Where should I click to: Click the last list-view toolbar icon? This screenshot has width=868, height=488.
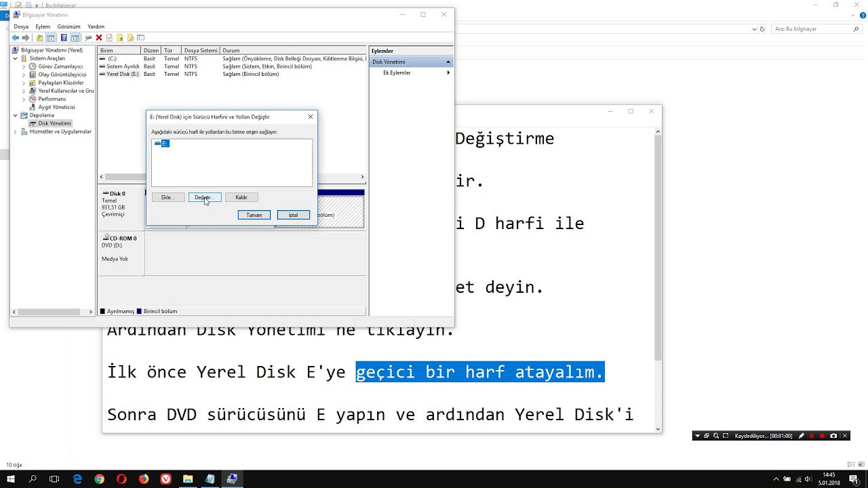pyautogui.click(x=140, y=38)
